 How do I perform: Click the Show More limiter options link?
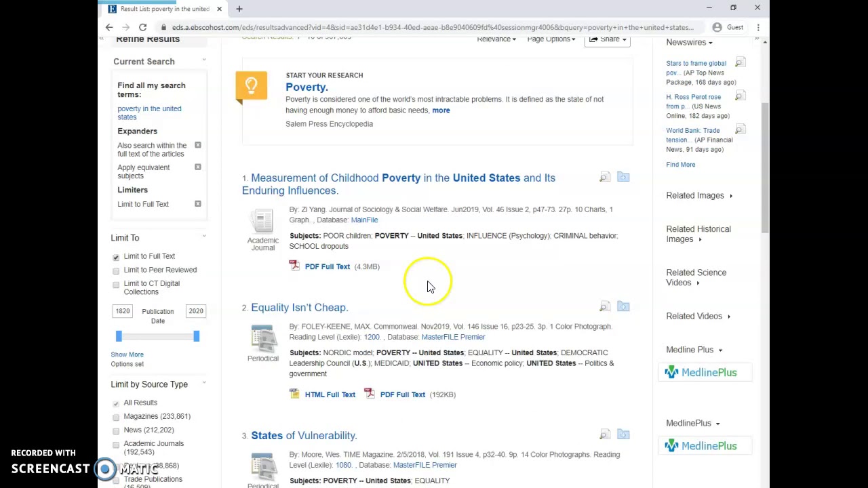coord(127,354)
